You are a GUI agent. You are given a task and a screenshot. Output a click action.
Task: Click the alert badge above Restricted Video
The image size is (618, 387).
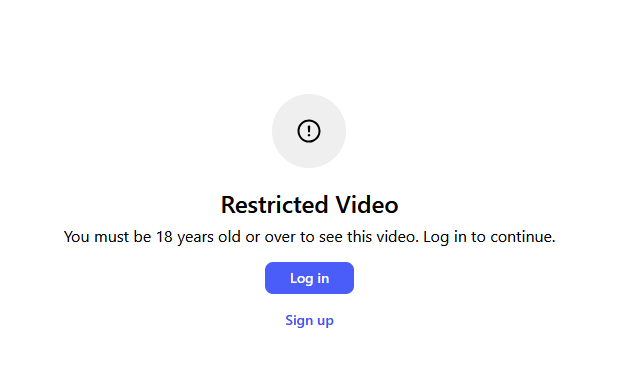pyautogui.click(x=309, y=131)
